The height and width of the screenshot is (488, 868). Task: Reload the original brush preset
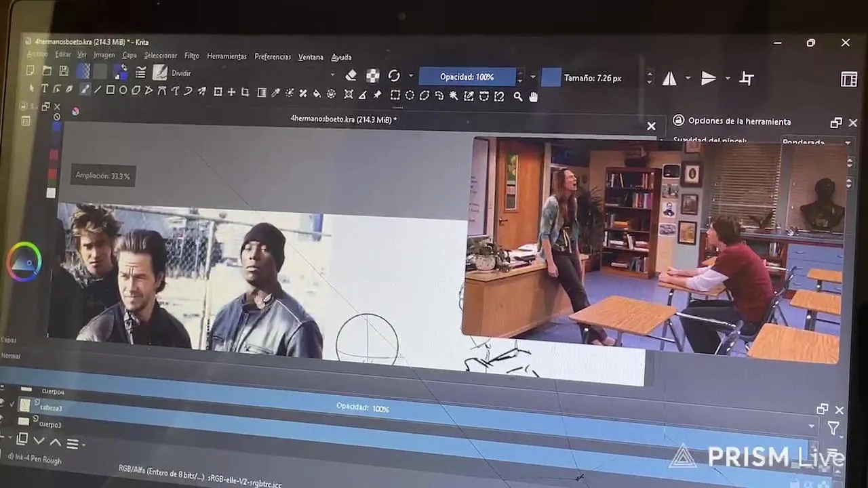click(394, 76)
